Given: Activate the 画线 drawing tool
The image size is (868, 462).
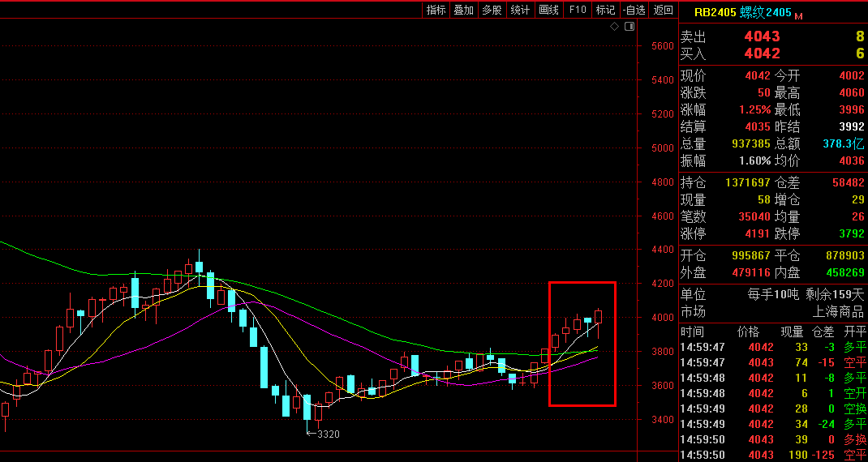Looking at the screenshot, I should [549, 10].
